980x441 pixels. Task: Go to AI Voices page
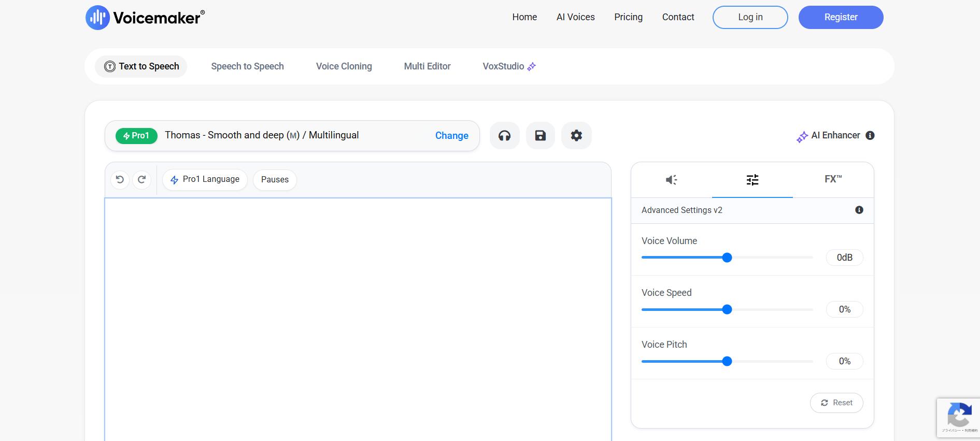point(575,17)
